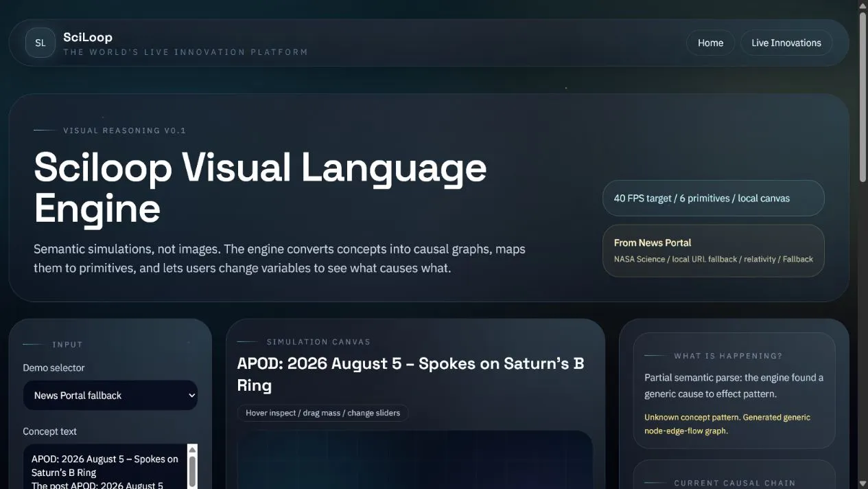Click THE WORLD'S LIVE INNOVATION PLATFORM tagline
The width and height of the screenshot is (868, 489).
click(185, 52)
